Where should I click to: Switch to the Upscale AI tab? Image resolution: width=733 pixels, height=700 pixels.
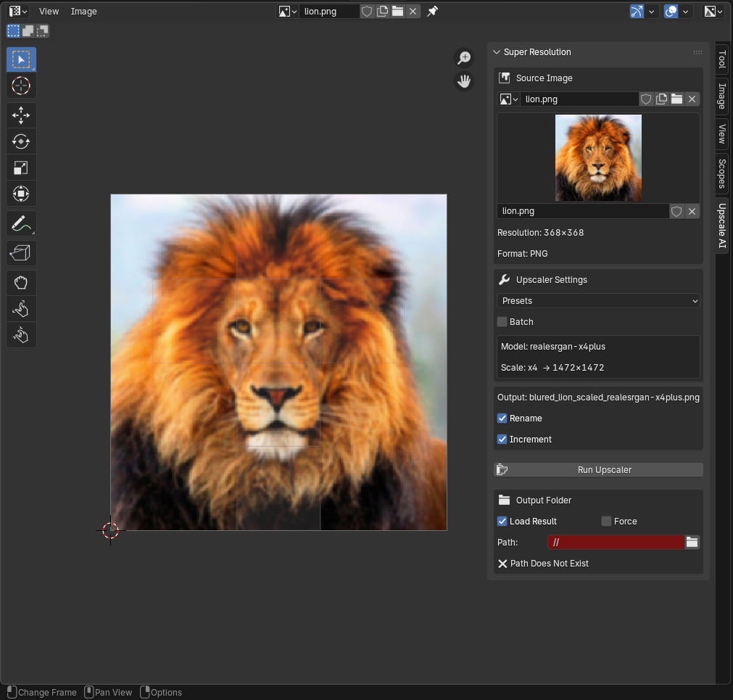(x=722, y=226)
